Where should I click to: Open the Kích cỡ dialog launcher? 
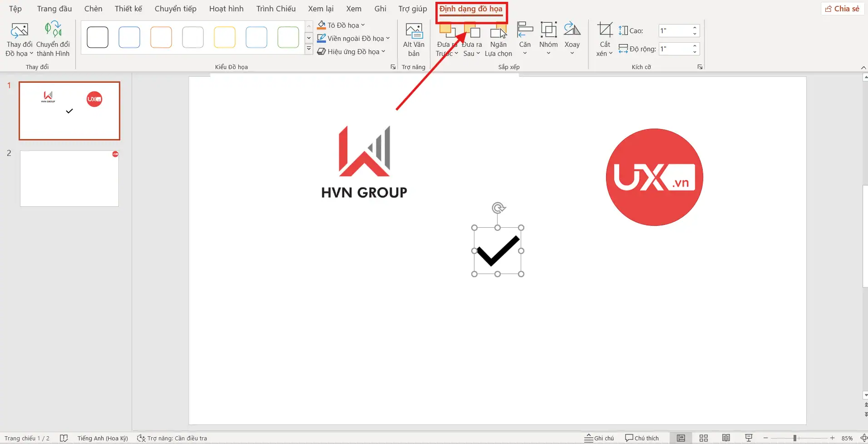pos(700,67)
